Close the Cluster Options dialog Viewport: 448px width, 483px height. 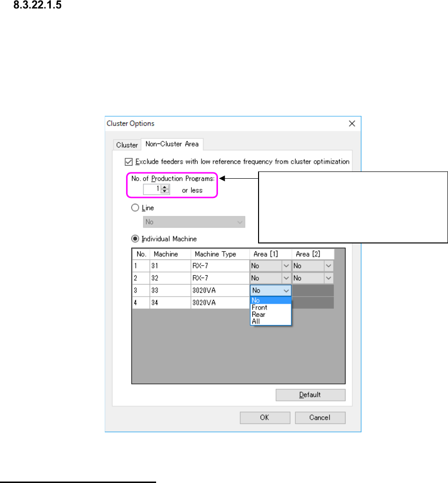click(352, 124)
